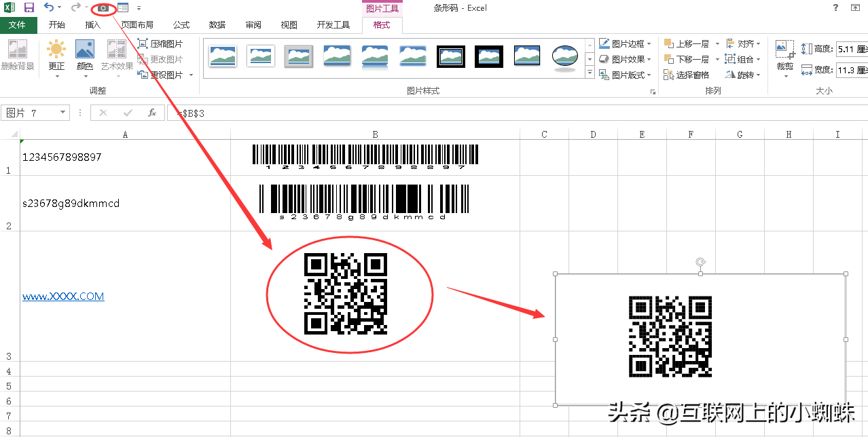Image resolution: width=868 pixels, height=437 pixels.
Task: Save the workbook from the quick access toolbar
Action: click(29, 7)
